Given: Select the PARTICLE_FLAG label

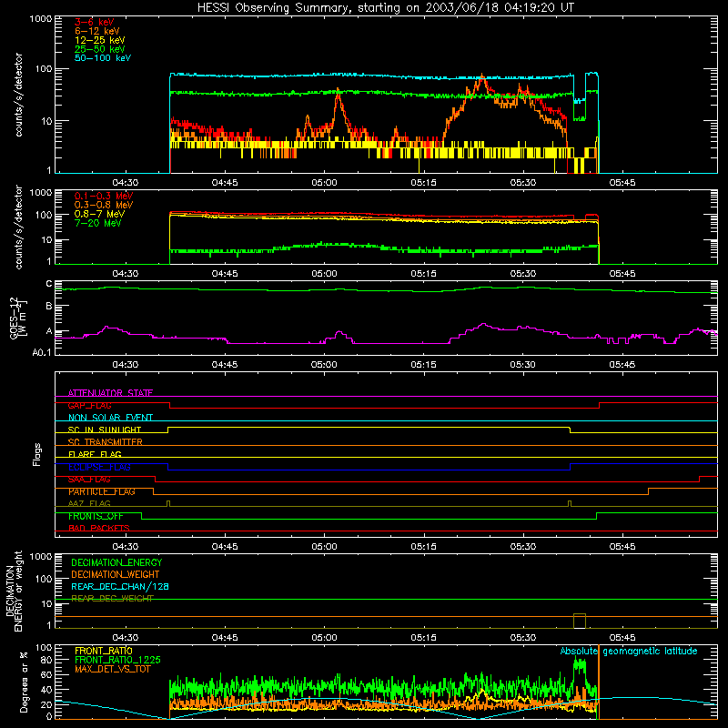Looking at the screenshot, I should (102, 491).
